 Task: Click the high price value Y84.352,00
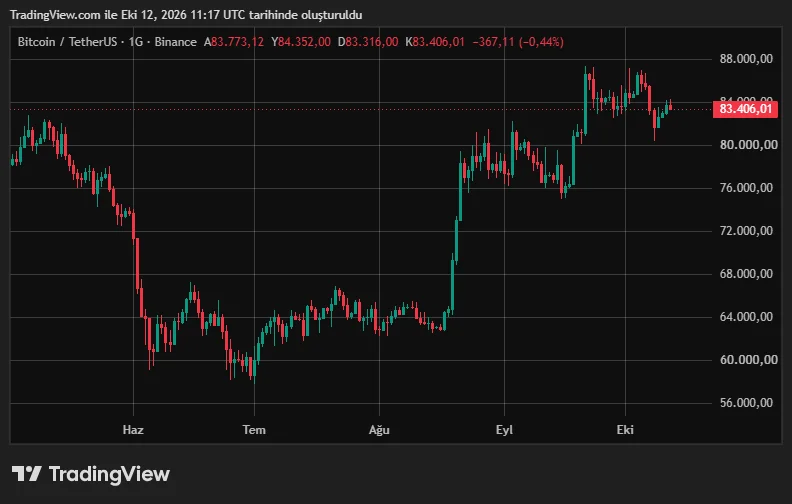(301, 42)
